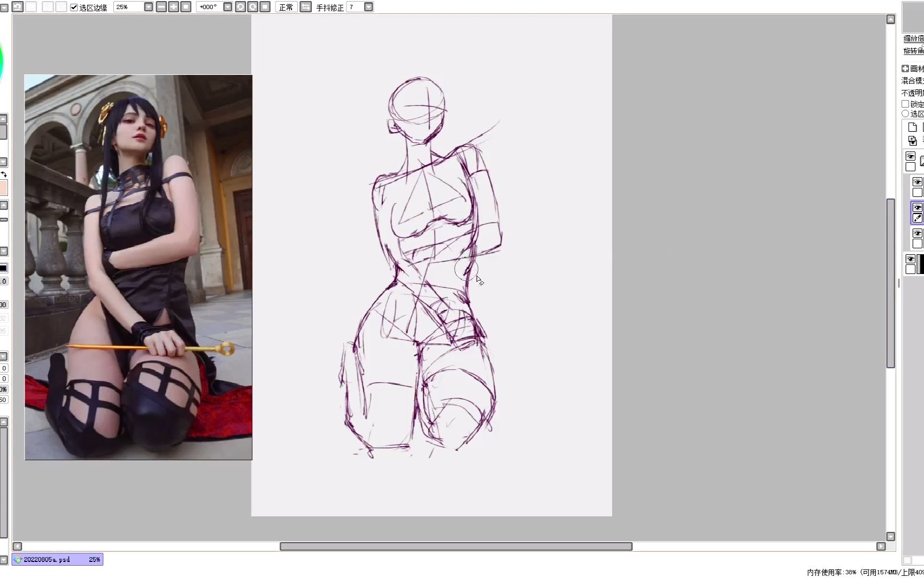Click the navigator preview thumbnail
Screen dimensions: 924x578
pos(913,17)
